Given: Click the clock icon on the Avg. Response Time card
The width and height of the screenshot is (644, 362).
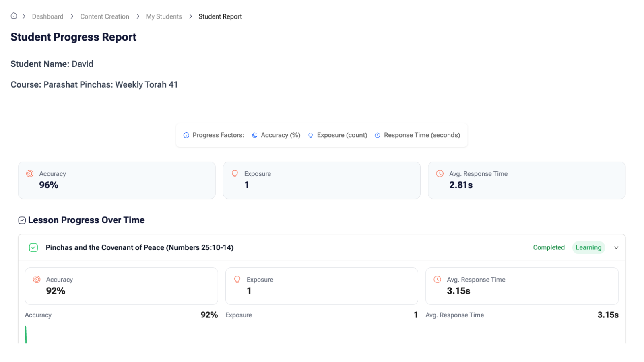Looking at the screenshot, I should click(440, 173).
